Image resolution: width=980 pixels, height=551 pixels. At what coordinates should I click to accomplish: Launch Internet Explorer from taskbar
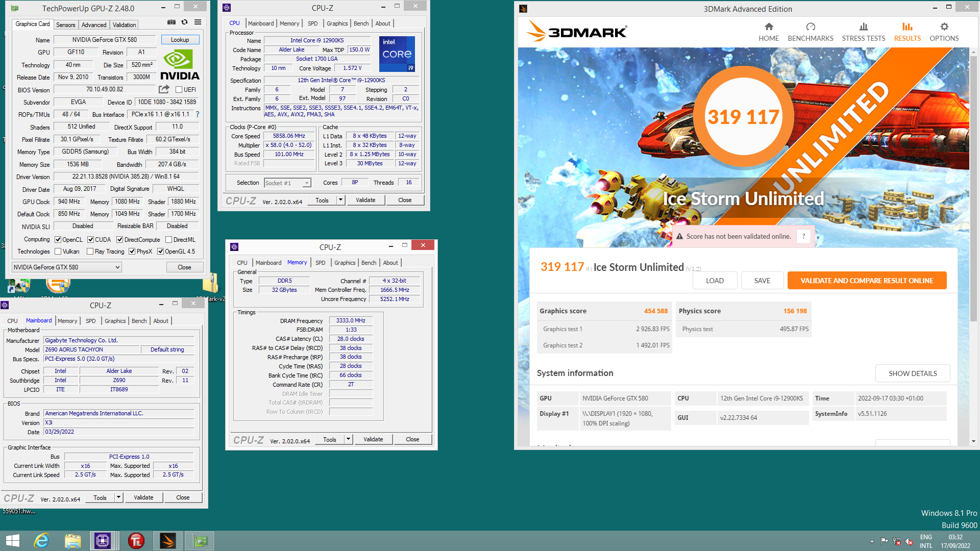click(41, 541)
